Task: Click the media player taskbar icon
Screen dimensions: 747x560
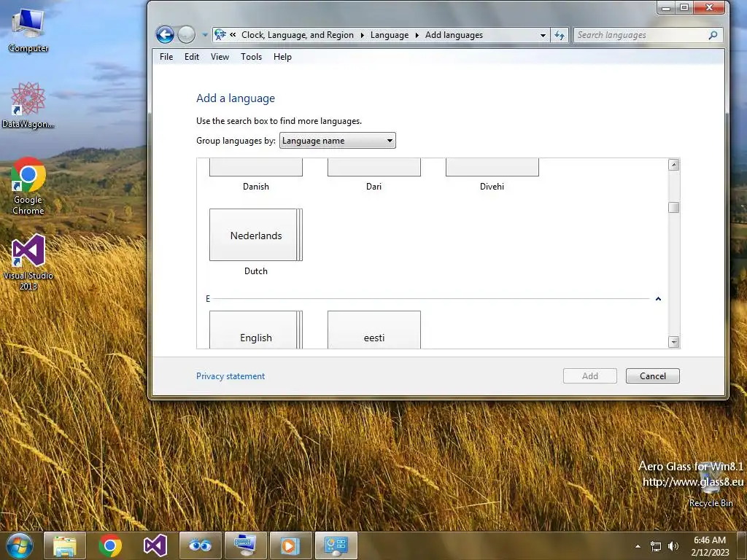Action: [290, 545]
